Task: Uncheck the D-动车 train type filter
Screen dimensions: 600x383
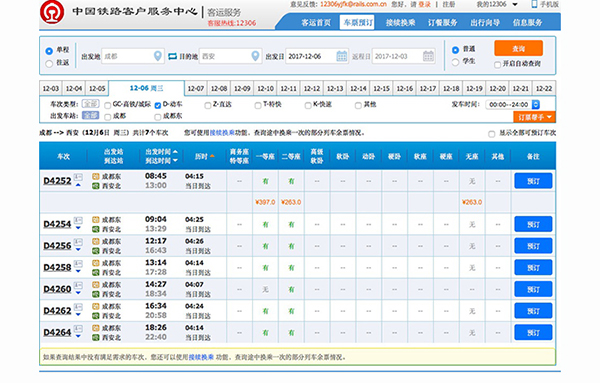Action: click(158, 105)
